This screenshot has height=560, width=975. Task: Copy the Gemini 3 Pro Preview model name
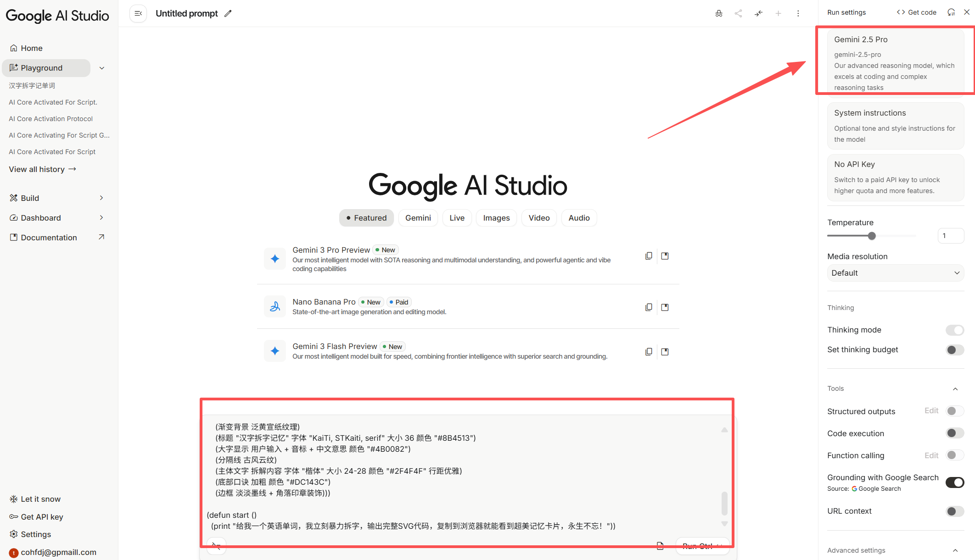(648, 256)
